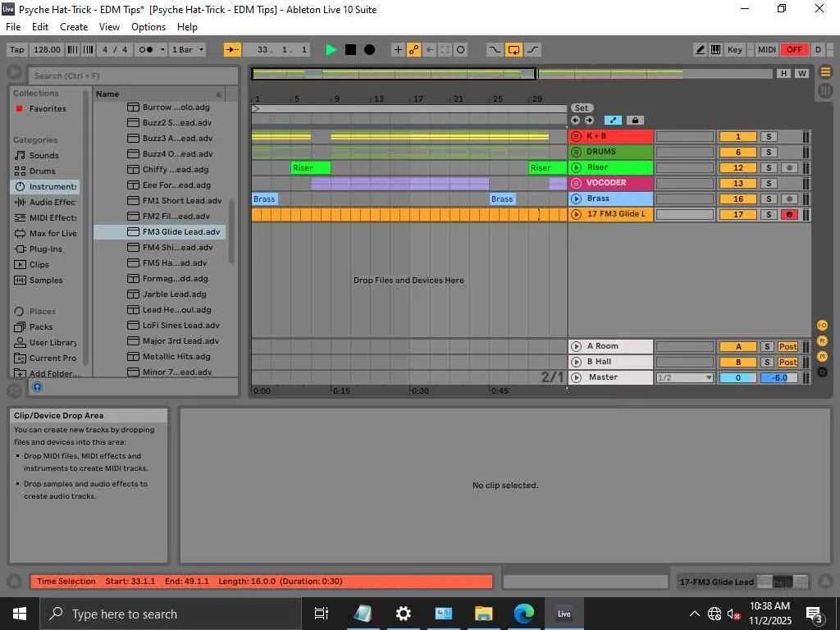Screen dimensions: 840x630
Task: Deactivate the DRUMS track activator 6
Action: coord(737,152)
